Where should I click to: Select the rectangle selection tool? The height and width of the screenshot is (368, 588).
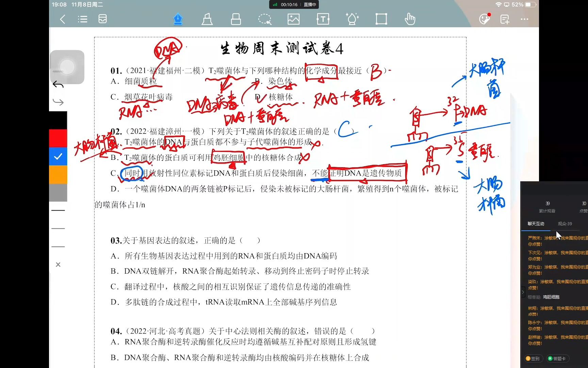381,19
